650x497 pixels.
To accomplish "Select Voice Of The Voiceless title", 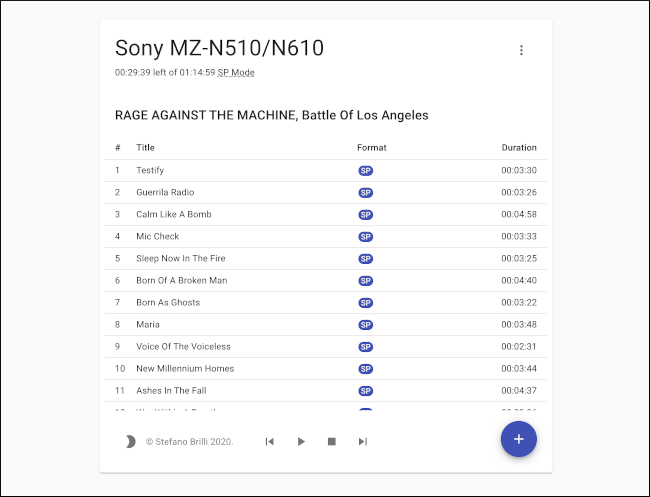I will 183,347.
